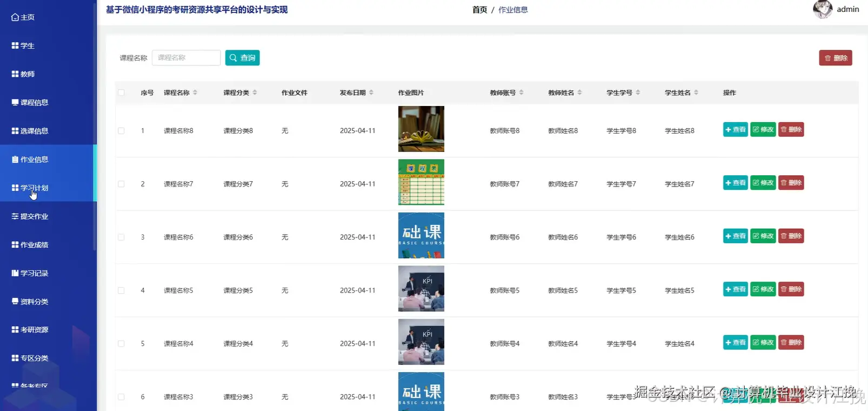Edit the 课程名称7 row with 修改

click(763, 183)
